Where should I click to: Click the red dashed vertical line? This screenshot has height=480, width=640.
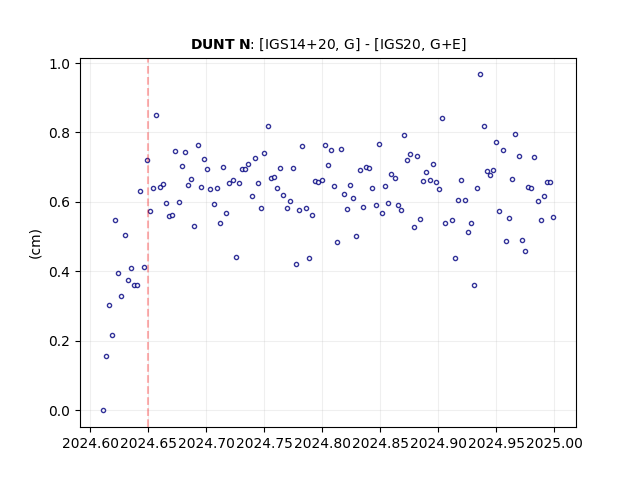(x=148, y=243)
